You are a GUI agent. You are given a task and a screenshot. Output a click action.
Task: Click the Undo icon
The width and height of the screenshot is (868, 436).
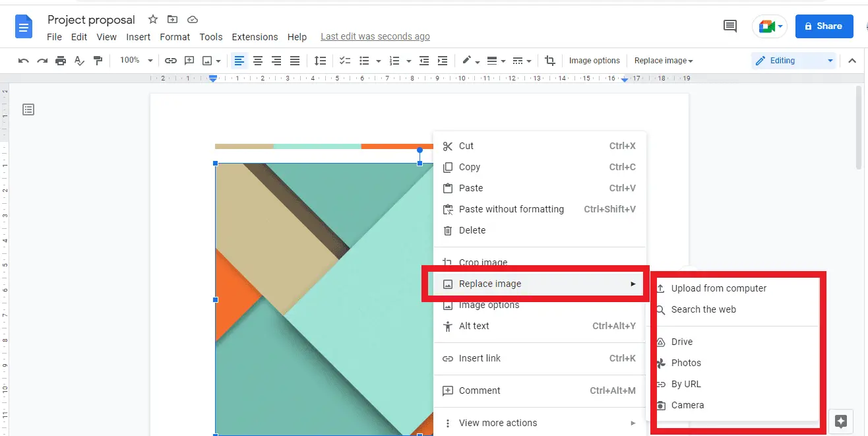coord(23,60)
